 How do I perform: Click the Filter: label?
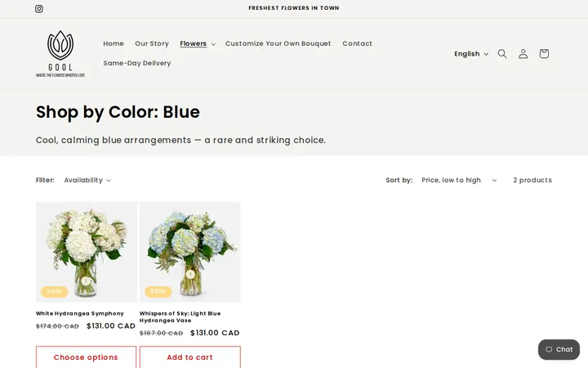pos(45,180)
